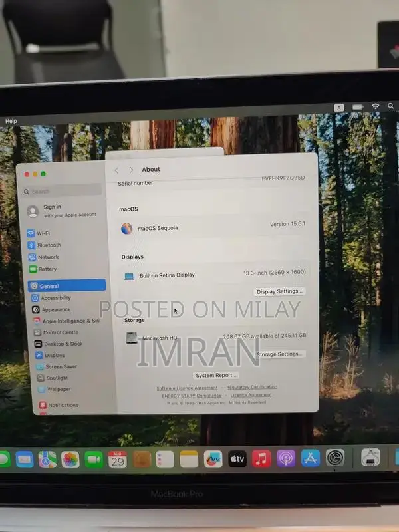The width and height of the screenshot is (399, 532).
Task: Click the 13.3-inch (2560 × 1600) text
Action: 275,273
